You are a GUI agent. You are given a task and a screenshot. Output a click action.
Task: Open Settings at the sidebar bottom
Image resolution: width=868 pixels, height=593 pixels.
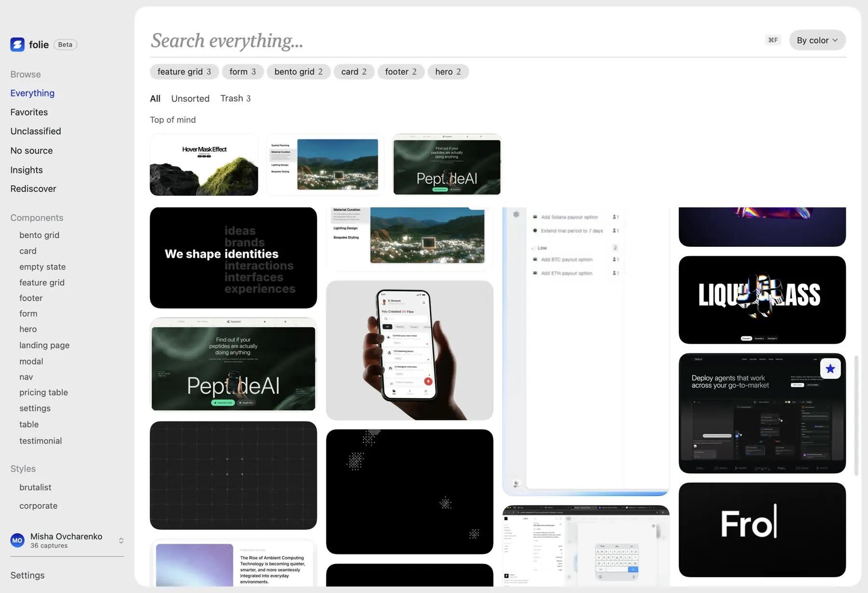coord(27,575)
